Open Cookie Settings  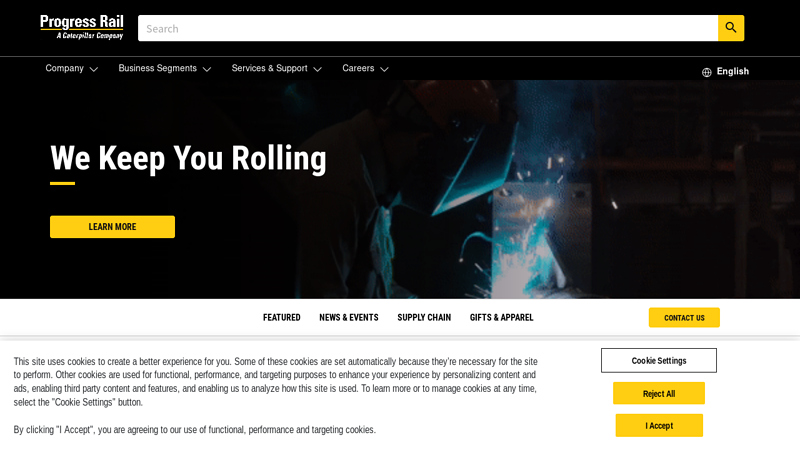coord(659,360)
